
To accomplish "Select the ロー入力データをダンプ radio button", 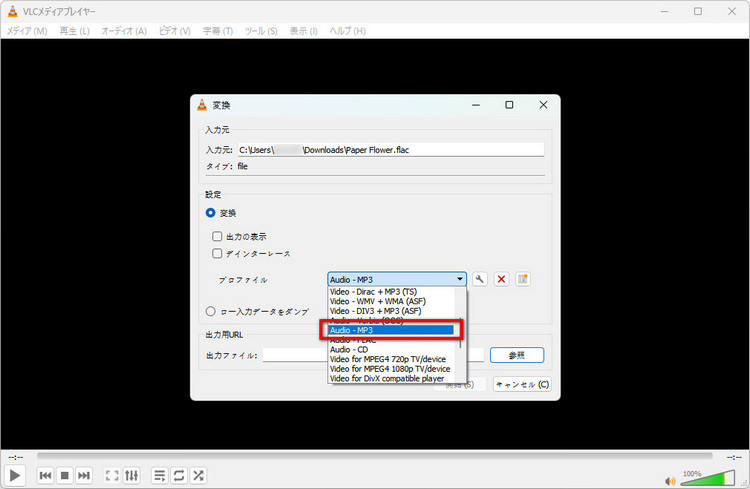I will (x=210, y=311).
